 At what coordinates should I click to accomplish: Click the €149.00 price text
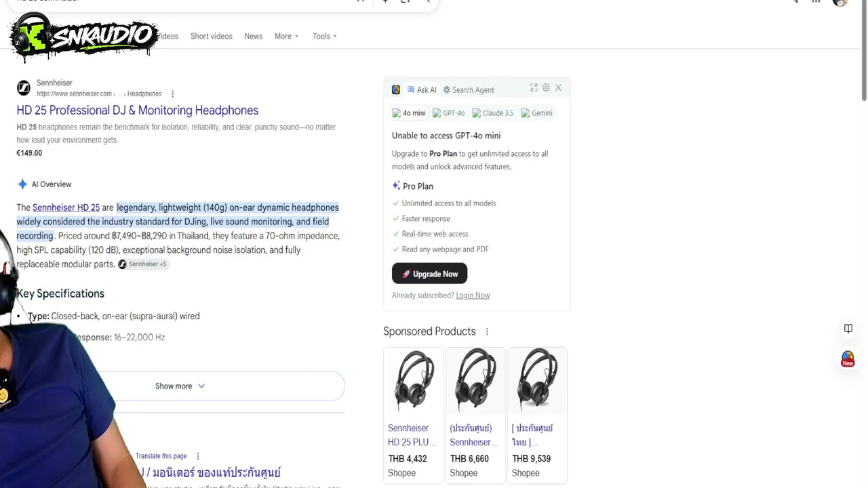click(x=29, y=153)
